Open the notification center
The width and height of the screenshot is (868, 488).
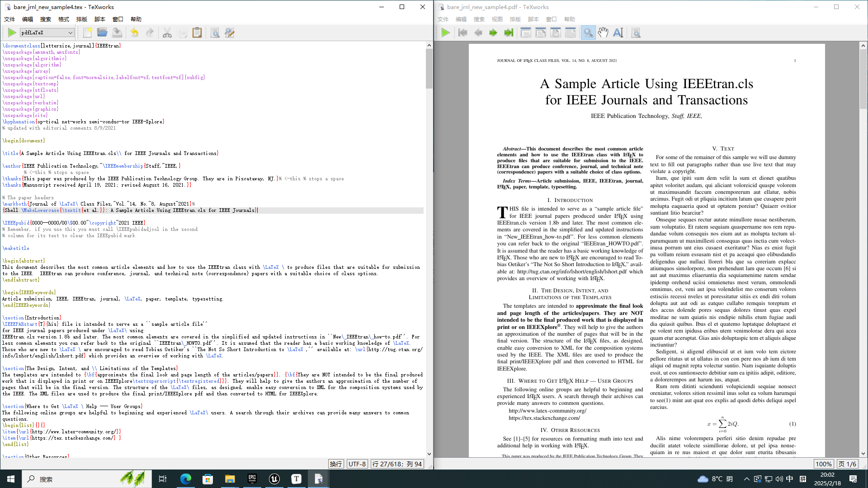coord(853,479)
